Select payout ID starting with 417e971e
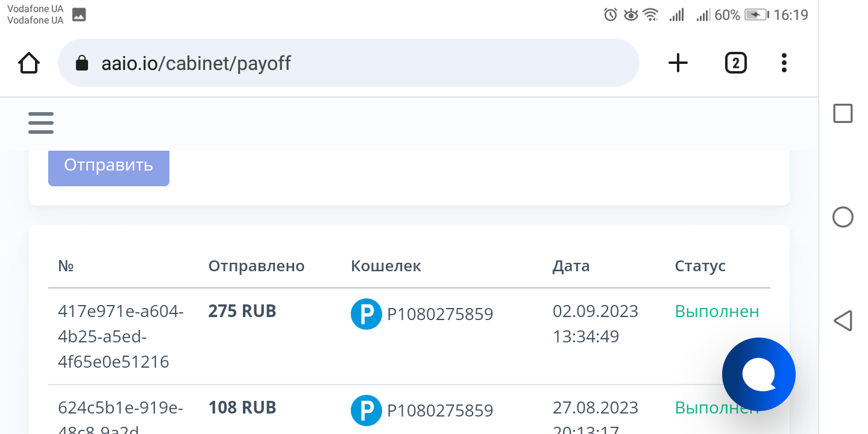868x434 pixels. 121,336
